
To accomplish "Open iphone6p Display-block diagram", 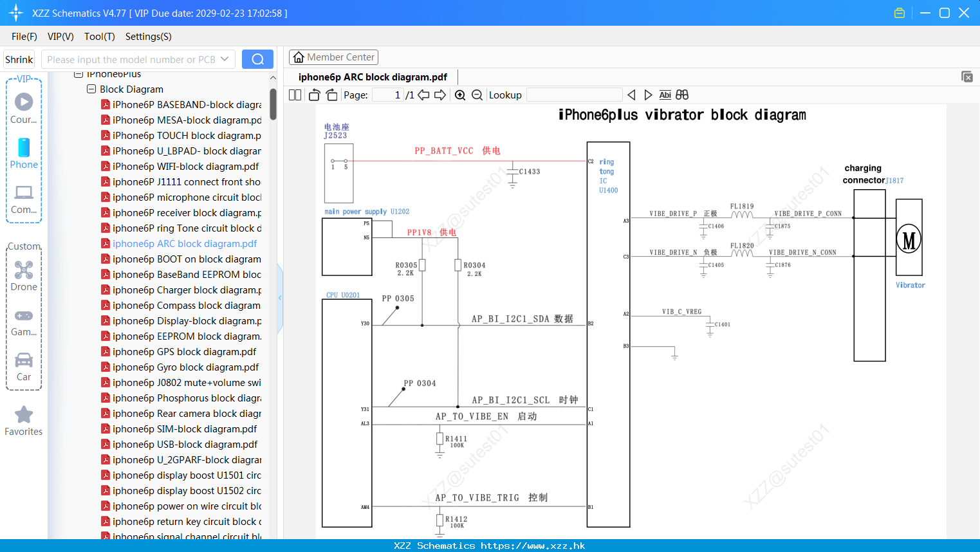I will click(181, 320).
